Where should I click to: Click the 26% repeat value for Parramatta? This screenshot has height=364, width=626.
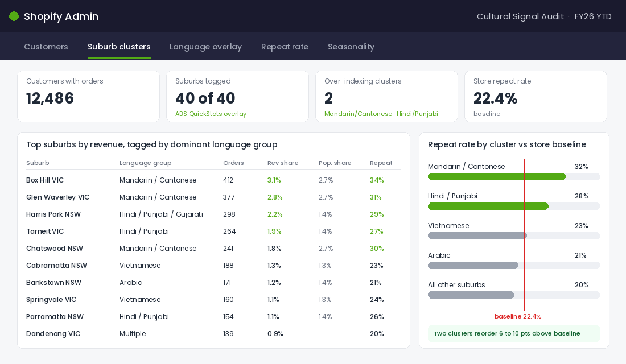click(377, 316)
